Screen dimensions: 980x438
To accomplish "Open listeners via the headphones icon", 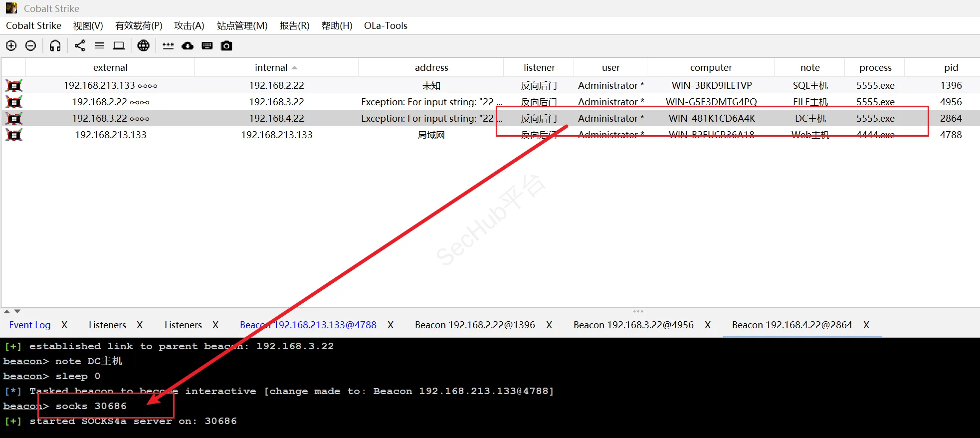I will coord(55,46).
